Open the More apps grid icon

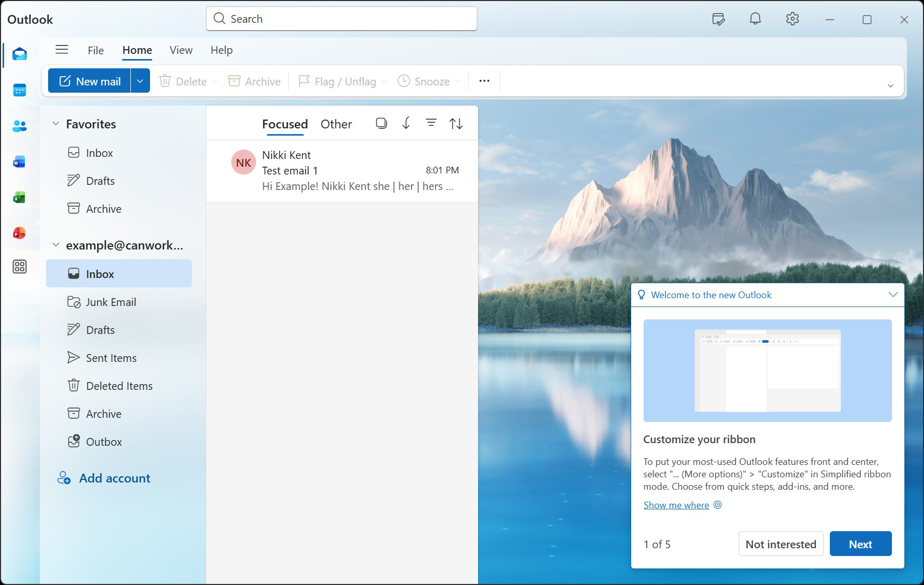tap(20, 267)
